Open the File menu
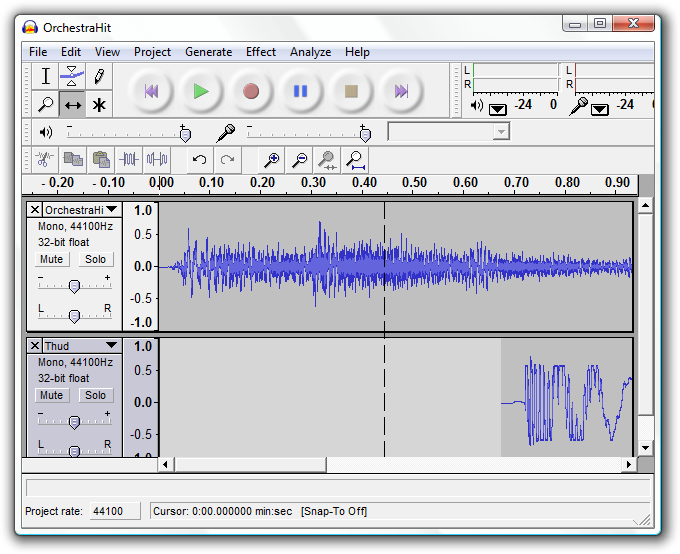680x554 pixels. [38, 52]
